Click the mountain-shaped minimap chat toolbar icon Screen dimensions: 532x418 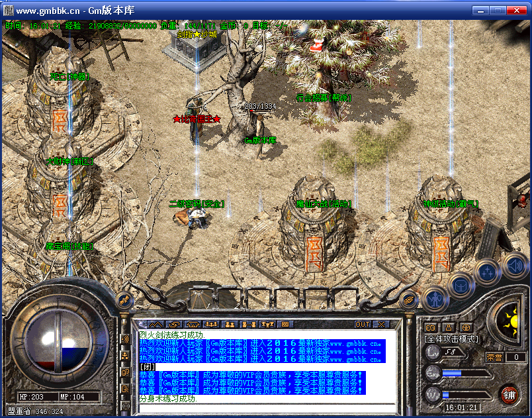click(155, 325)
